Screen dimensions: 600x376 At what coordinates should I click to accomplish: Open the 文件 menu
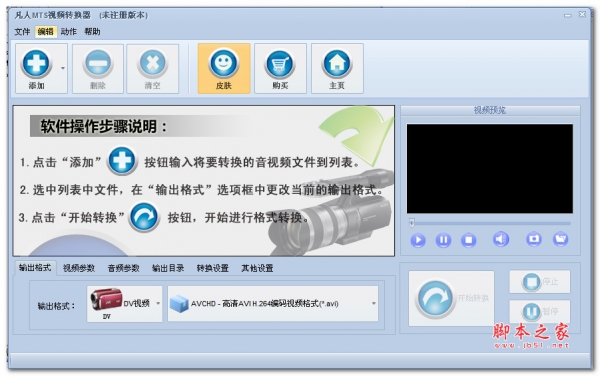click(22, 32)
